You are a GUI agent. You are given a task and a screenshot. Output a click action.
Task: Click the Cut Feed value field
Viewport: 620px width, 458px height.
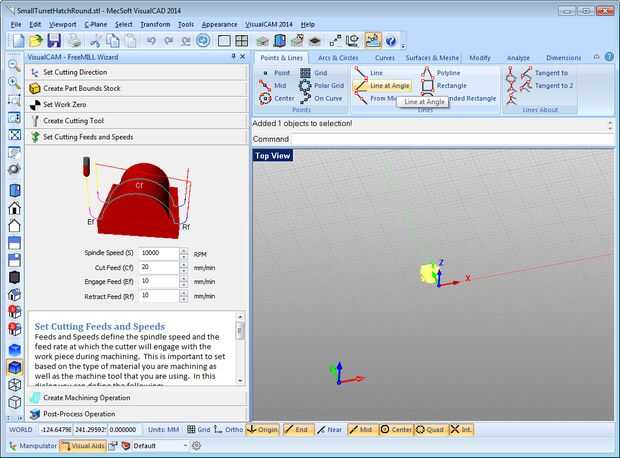[x=159, y=268]
